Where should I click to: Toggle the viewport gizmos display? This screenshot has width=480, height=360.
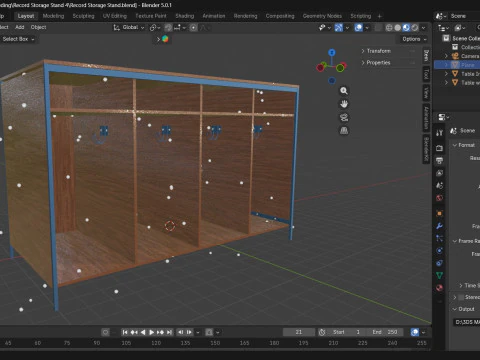click(339, 27)
